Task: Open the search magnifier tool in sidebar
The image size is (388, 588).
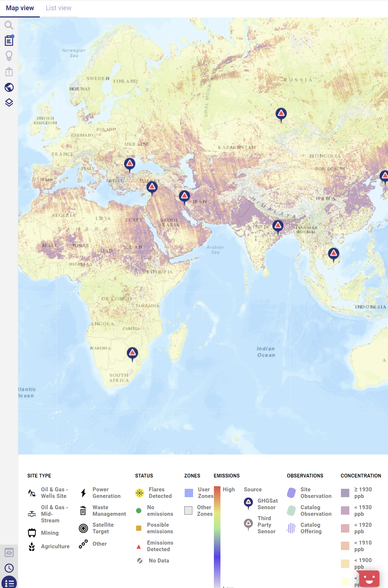Action: (x=9, y=25)
